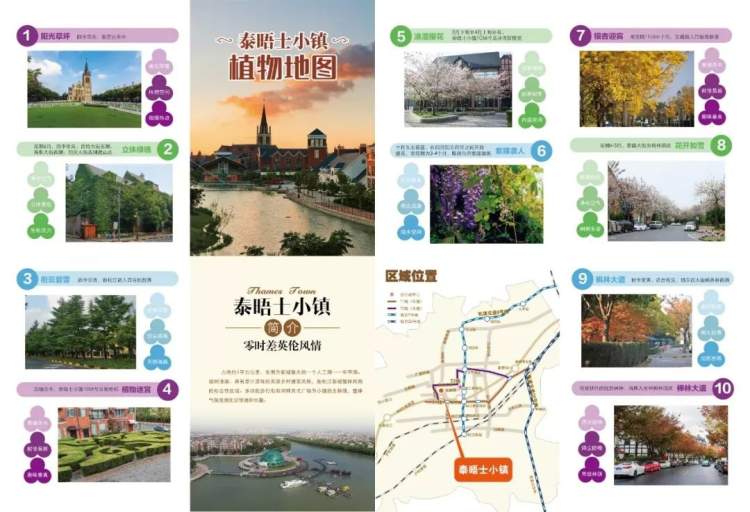Select the bottom dark-purple clover icon in section 1

click(x=159, y=114)
